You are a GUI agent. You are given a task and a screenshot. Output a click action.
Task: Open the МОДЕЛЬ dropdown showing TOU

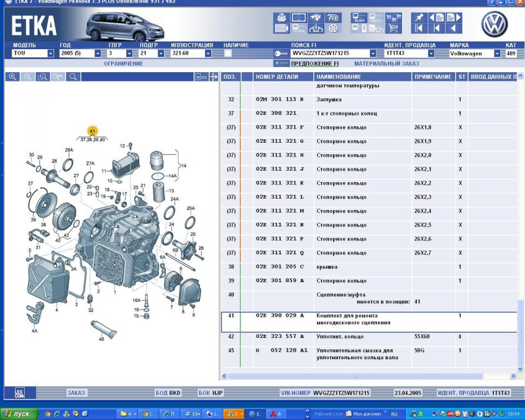click(x=50, y=53)
